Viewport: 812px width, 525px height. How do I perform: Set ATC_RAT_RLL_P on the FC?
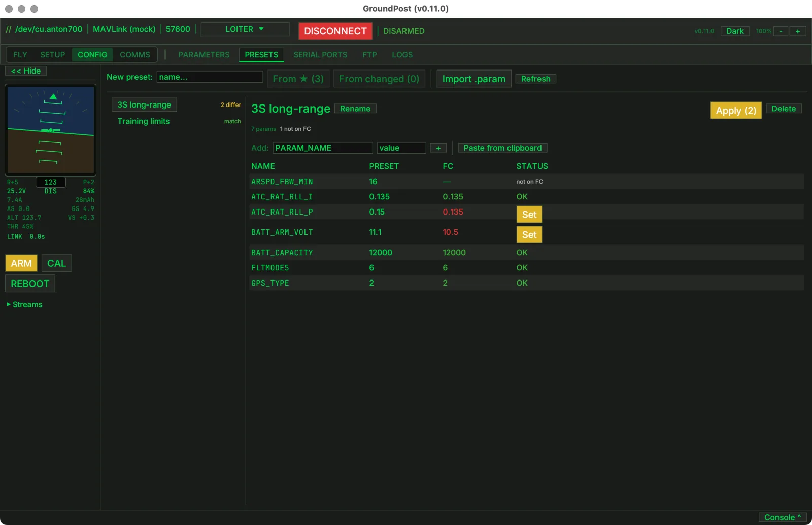(529, 215)
